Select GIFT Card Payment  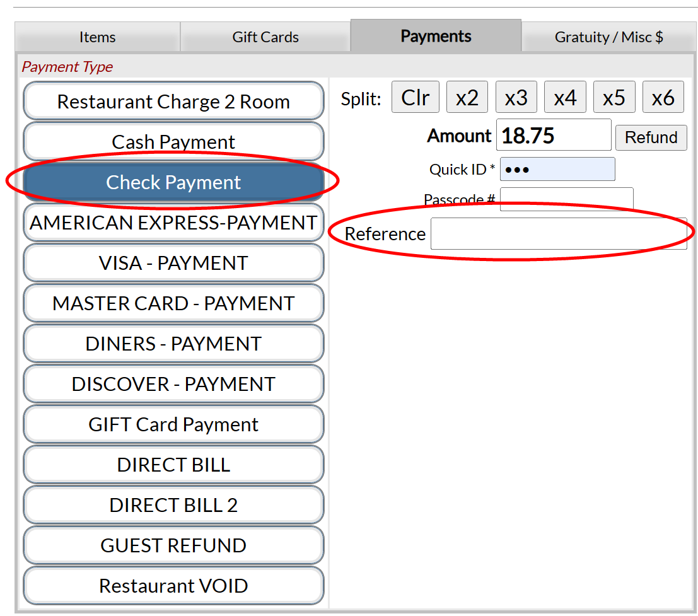click(173, 424)
